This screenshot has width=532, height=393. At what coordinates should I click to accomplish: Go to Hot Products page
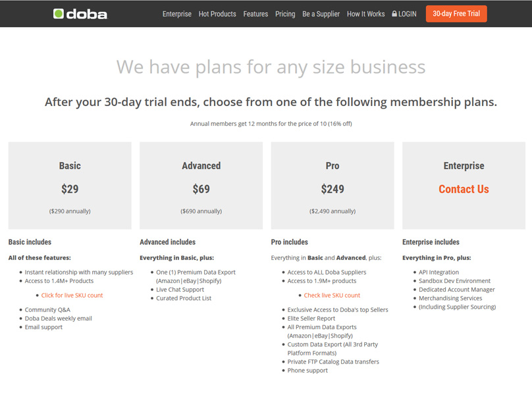pyautogui.click(x=217, y=14)
